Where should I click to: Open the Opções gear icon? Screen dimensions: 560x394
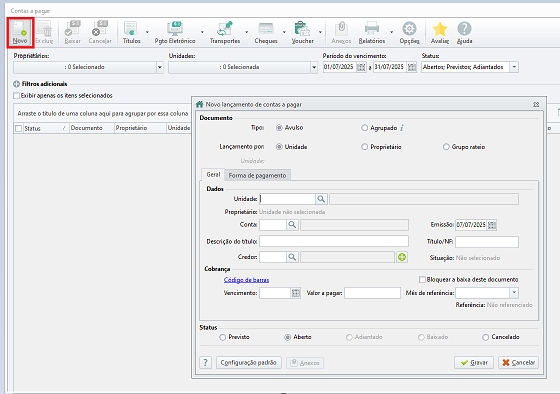[409, 33]
